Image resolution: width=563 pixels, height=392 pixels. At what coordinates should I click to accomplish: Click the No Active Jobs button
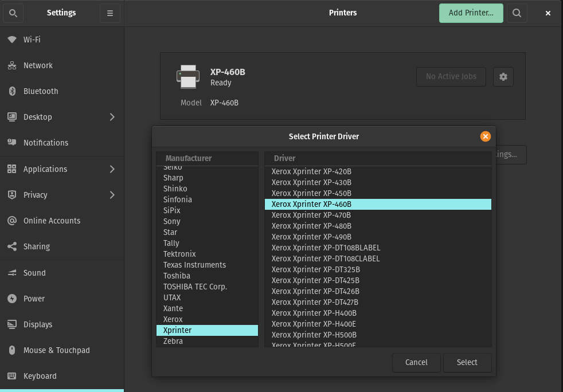click(451, 77)
